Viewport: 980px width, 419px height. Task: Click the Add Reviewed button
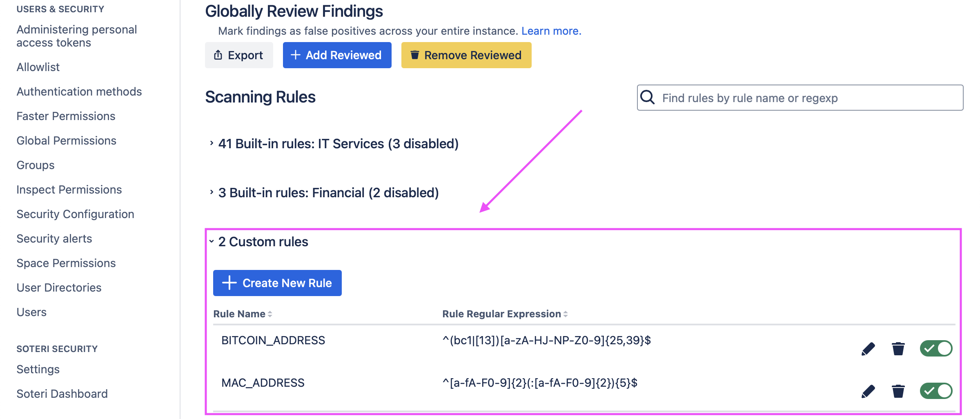[x=337, y=55]
